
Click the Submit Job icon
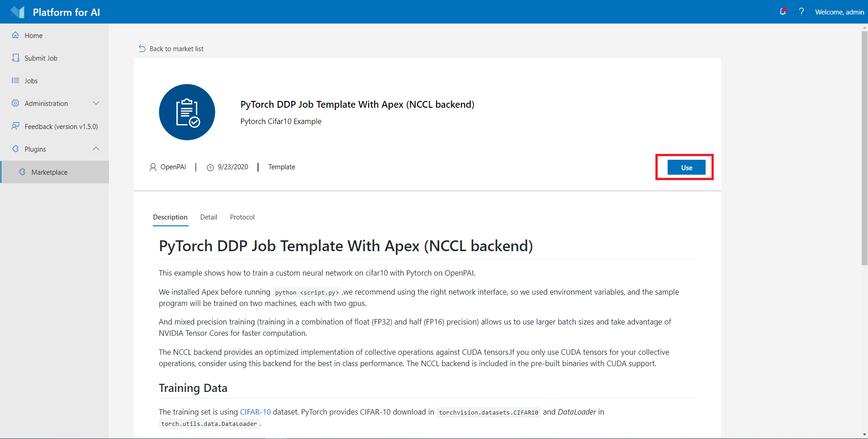[15, 58]
